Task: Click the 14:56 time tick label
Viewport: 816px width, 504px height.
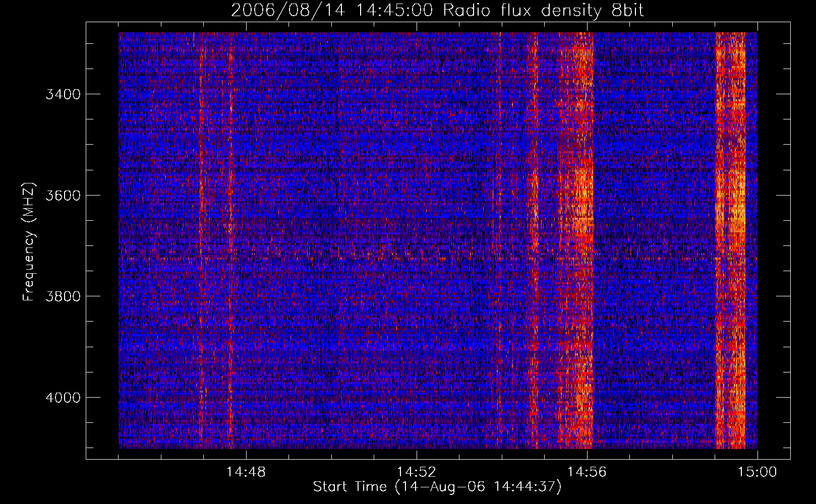Action: click(587, 472)
